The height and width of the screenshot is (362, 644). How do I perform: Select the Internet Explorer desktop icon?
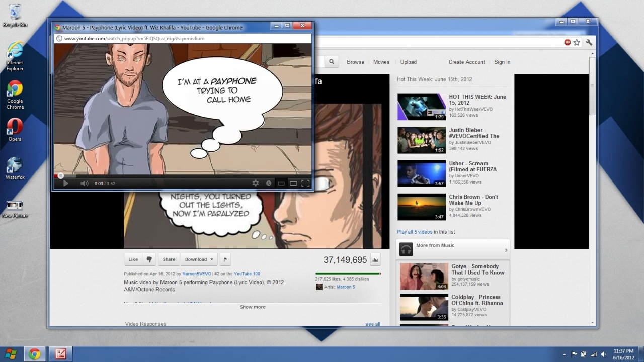15,56
